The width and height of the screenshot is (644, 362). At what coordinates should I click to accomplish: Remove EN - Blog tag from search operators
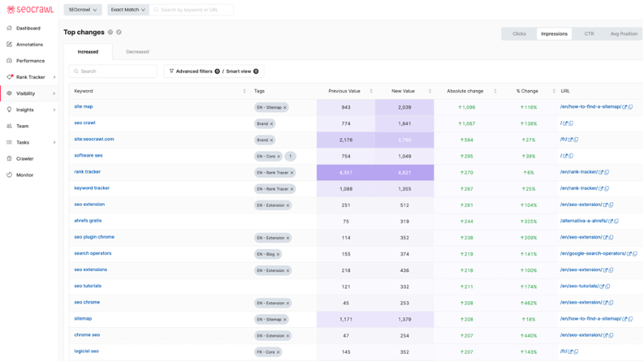[x=278, y=254]
